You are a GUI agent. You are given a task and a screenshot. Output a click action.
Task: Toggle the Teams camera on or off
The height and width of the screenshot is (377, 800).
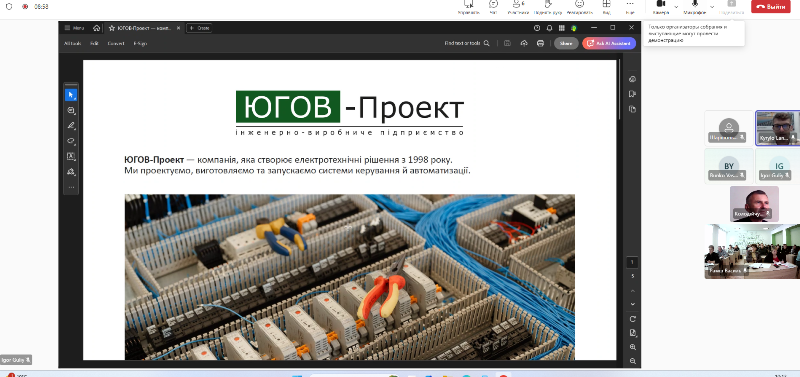click(x=661, y=6)
